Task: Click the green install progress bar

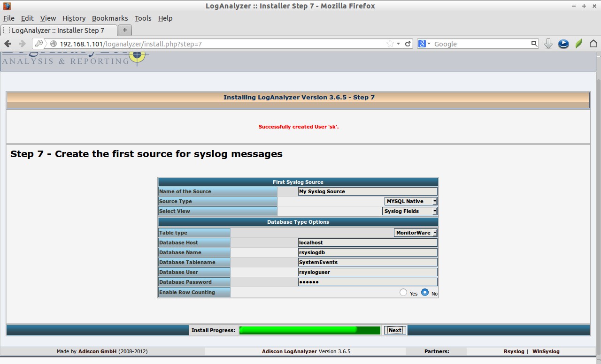Action: pos(310,330)
